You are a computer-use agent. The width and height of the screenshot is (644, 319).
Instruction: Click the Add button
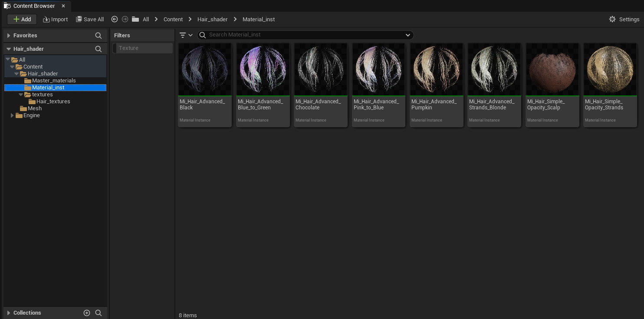[x=22, y=19]
